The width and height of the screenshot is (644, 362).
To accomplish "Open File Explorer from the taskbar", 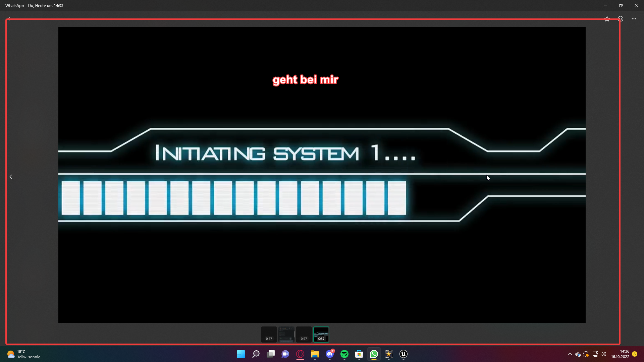I will 315,354.
